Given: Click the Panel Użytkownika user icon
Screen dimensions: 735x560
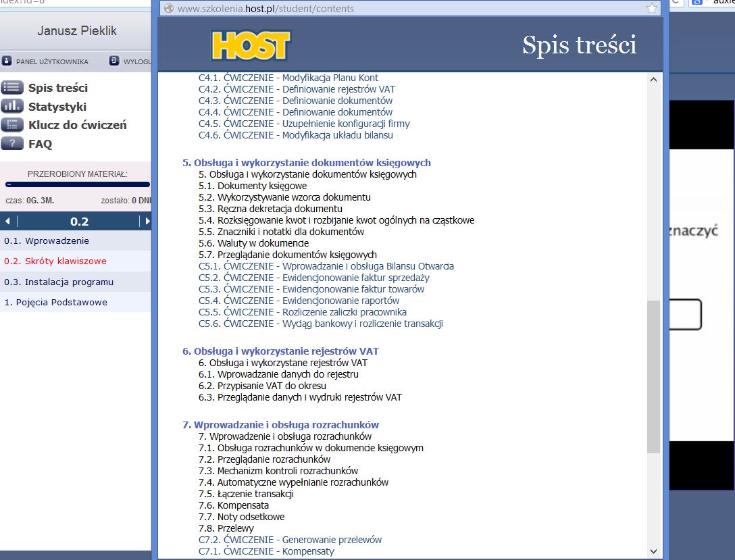Looking at the screenshot, I should point(7,61).
